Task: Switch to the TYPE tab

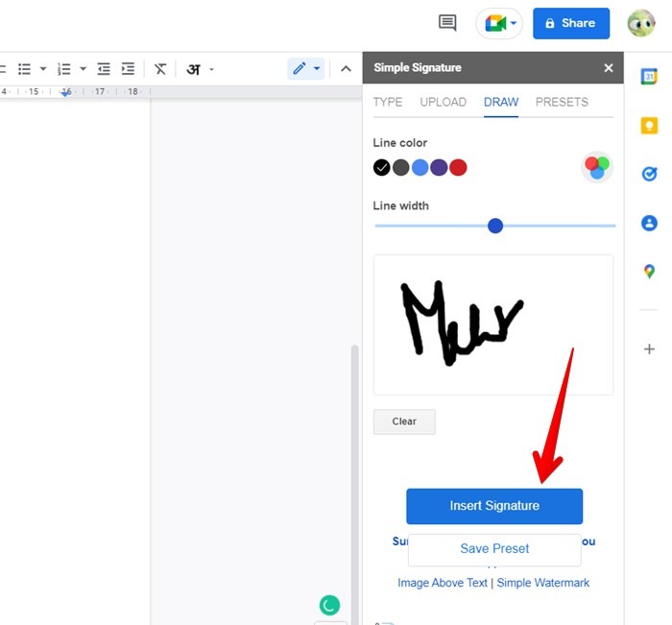Action: tap(388, 102)
